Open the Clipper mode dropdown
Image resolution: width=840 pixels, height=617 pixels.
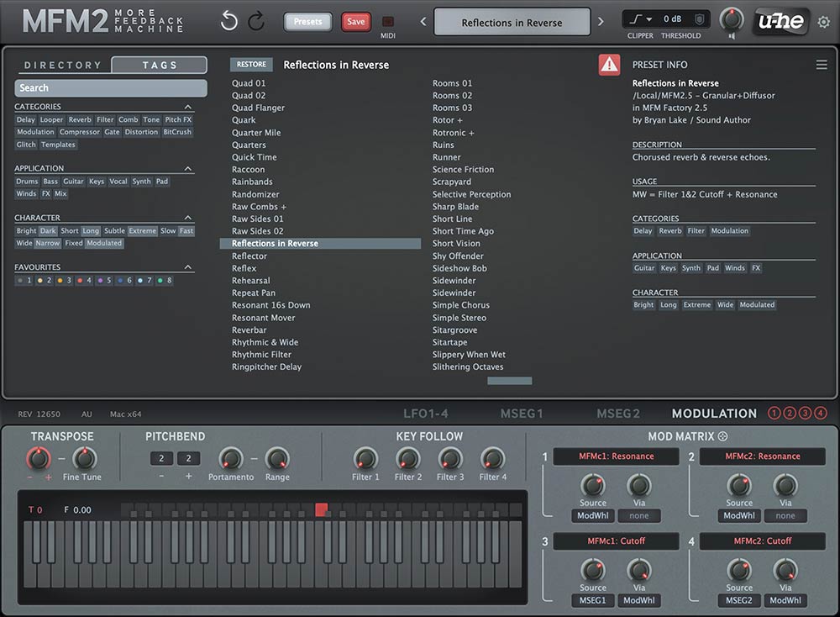[x=638, y=17]
